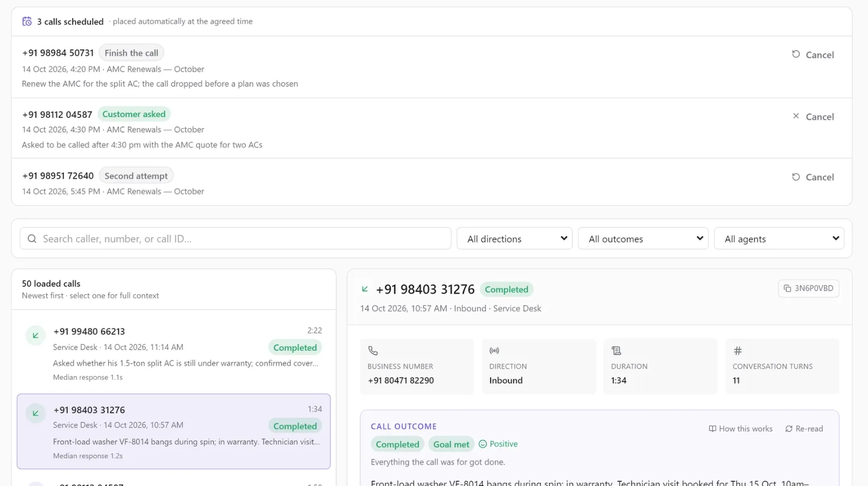Cancel the +91 98984 50731 scheduled call
868x486 pixels.
pyautogui.click(x=813, y=54)
